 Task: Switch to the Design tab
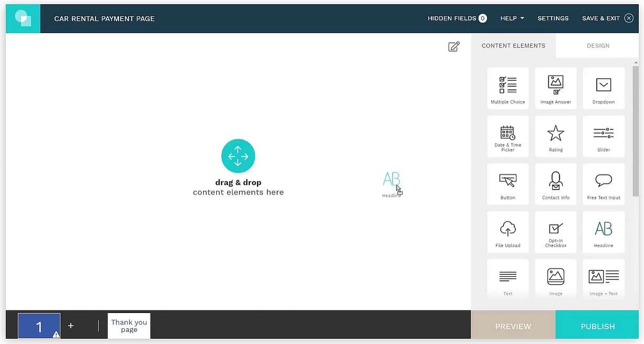(x=598, y=46)
